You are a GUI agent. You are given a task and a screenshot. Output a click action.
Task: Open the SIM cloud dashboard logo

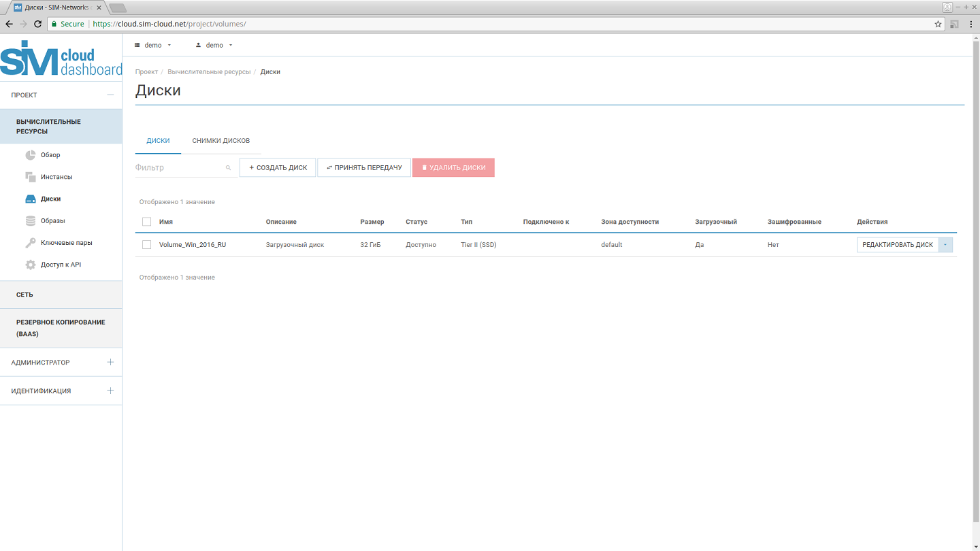click(61, 58)
